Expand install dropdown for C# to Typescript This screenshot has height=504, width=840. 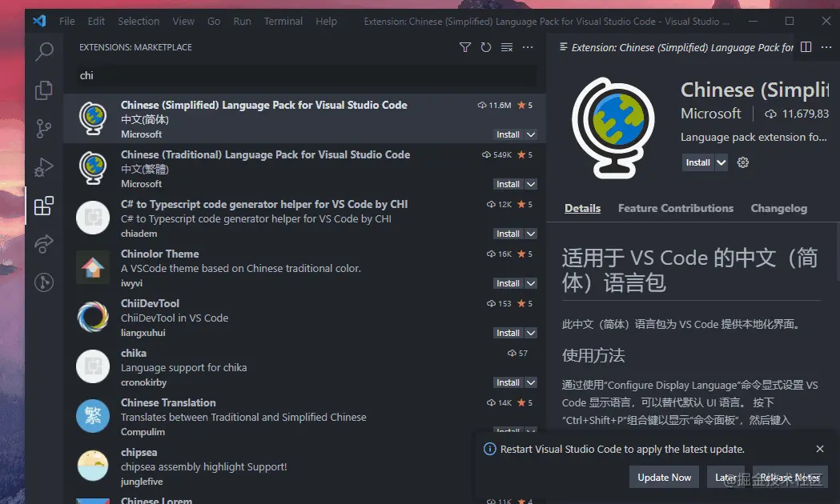pyautogui.click(x=530, y=234)
